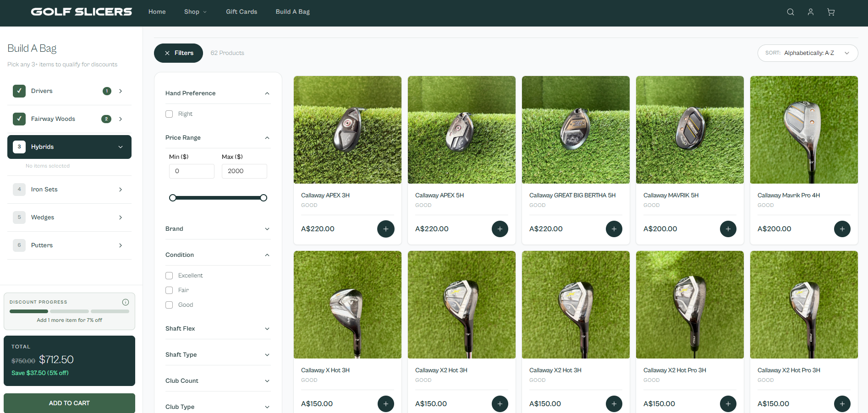The image size is (868, 413).
Task: Open Callaway GREAT BIG BERTHA 5H image
Action: click(576, 130)
